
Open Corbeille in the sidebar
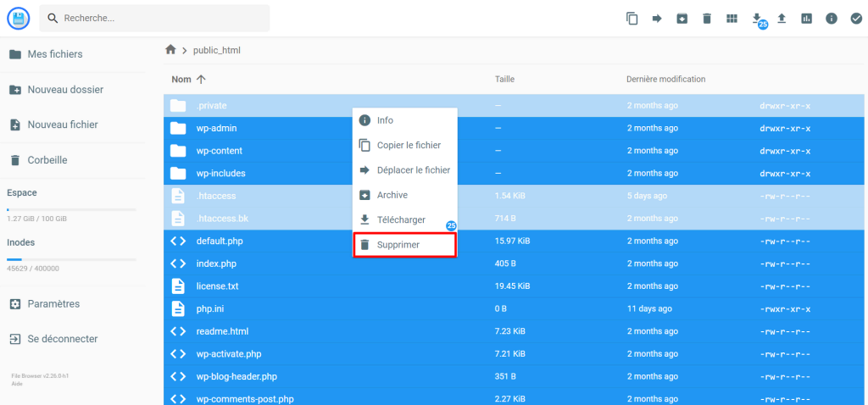pos(47,160)
